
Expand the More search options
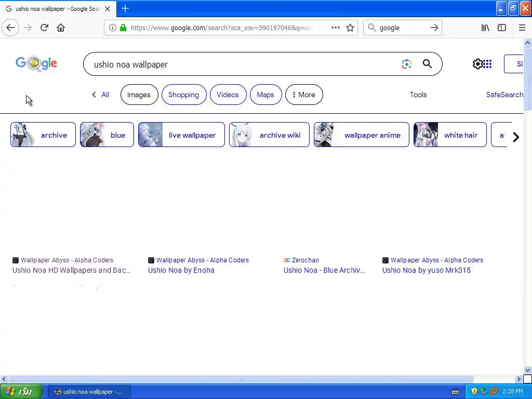click(304, 95)
